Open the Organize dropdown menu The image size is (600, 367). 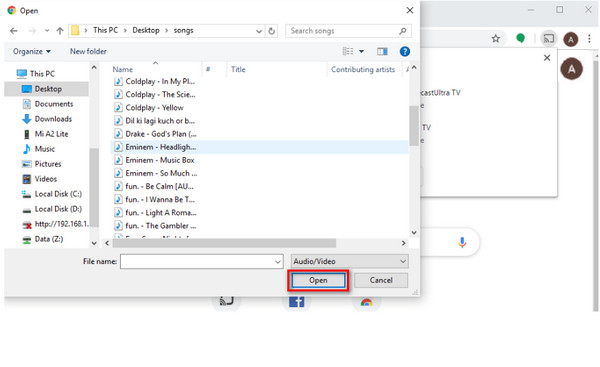point(32,51)
